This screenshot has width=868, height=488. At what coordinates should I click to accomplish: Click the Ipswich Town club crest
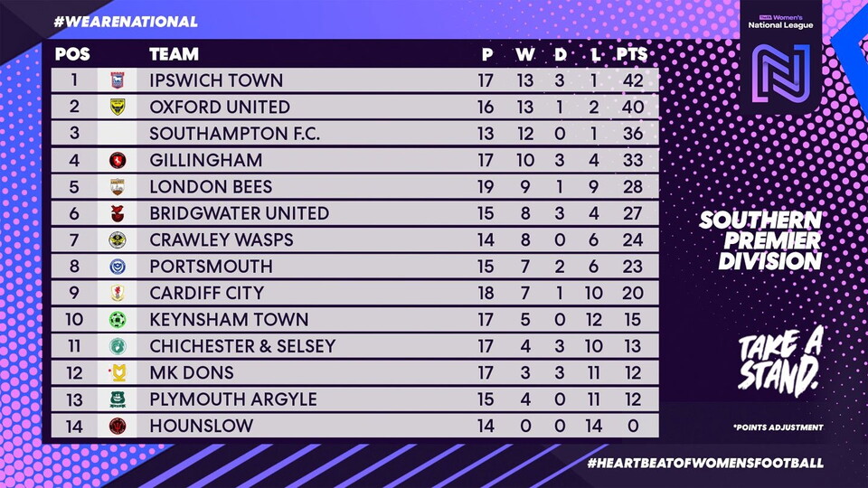(x=118, y=80)
